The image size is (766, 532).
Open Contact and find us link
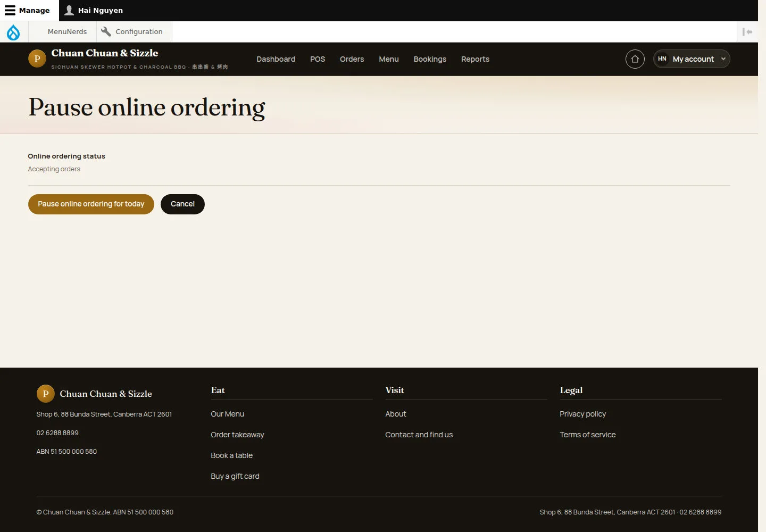pos(419,435)
